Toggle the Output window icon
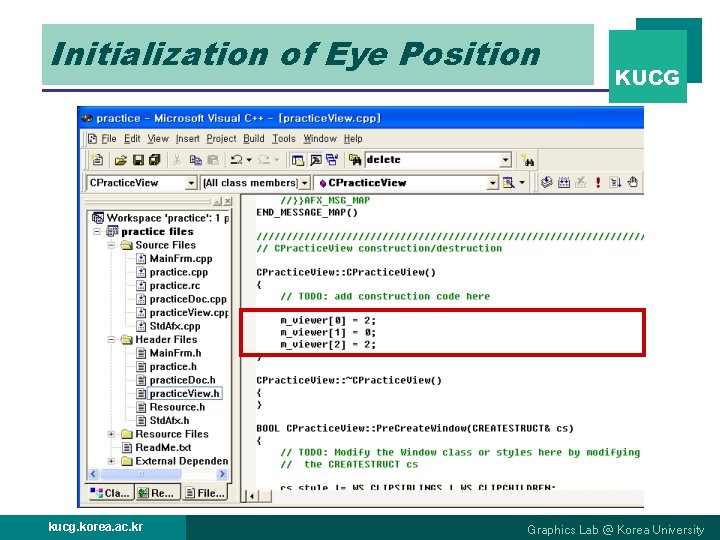720x540 pixels. [x=315, y=160]
